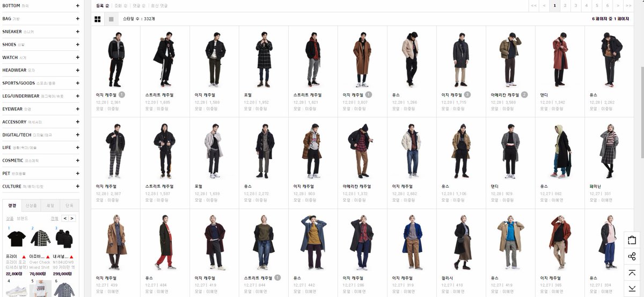
Task: Go to page 3
Action: coord(575,5)
